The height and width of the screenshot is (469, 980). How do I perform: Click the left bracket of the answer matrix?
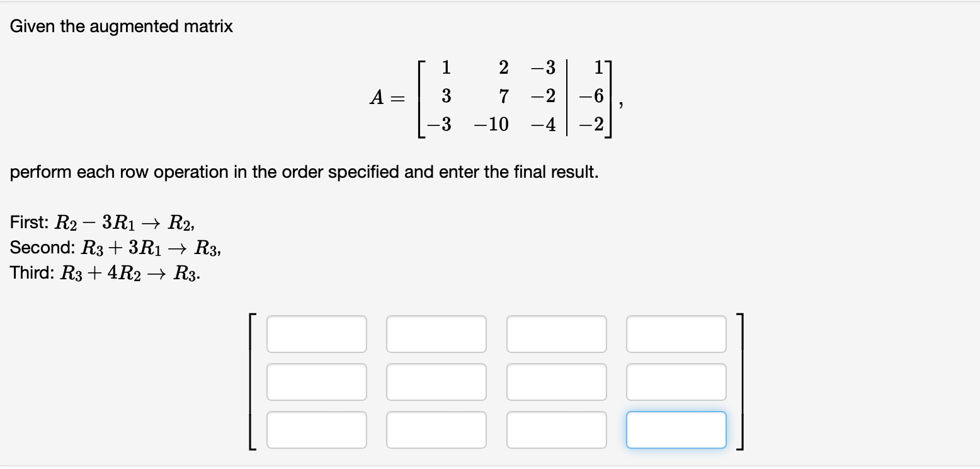coord(252,382)
